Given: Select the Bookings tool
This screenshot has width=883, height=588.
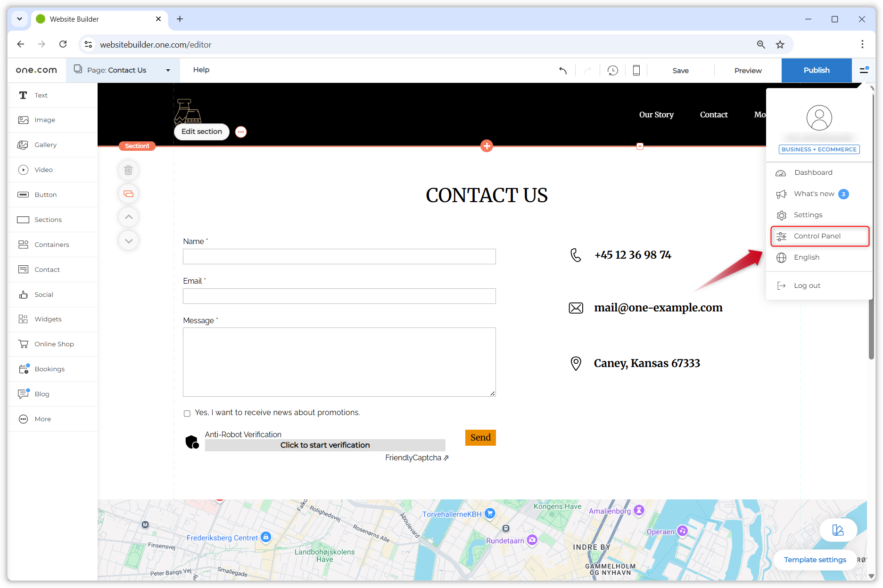Looking at the screenshot, I should [49, 369].
